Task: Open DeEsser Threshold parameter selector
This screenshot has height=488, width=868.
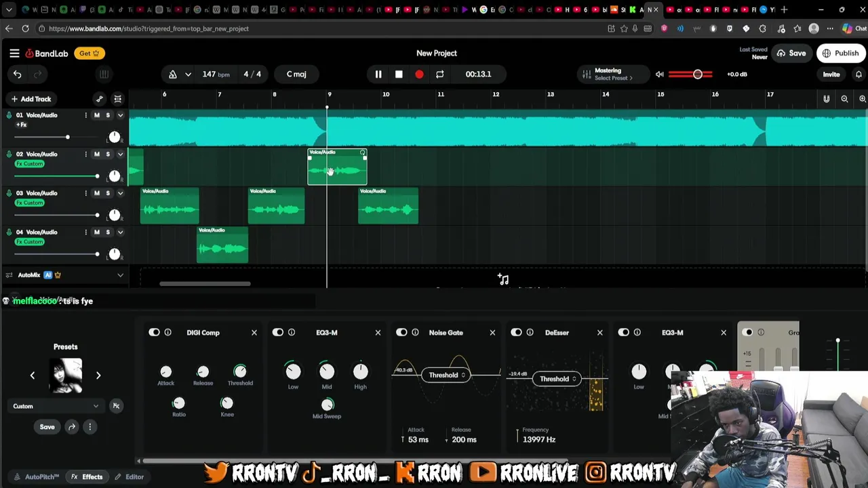Action: (x=556, y=379)
